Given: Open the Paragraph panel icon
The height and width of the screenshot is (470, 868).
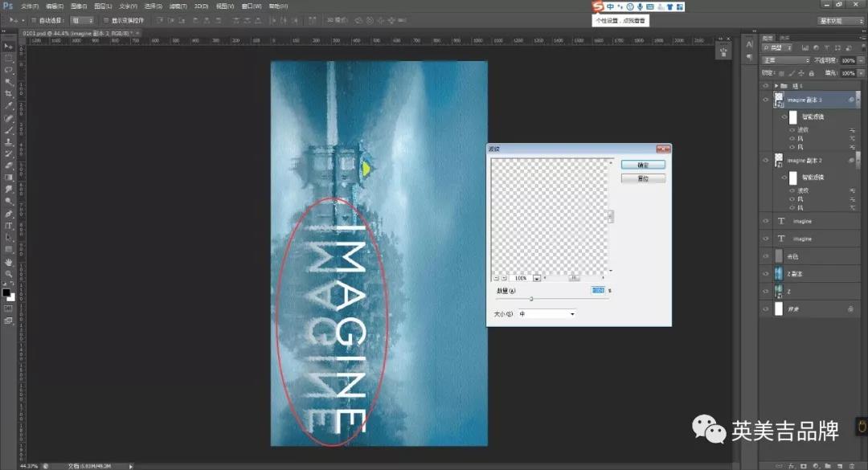Looking at the screenshot, I should 750,56.
